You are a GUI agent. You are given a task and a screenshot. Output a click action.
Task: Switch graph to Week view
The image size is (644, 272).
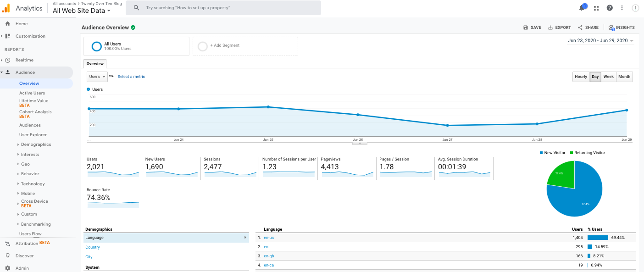pos(608,77)
